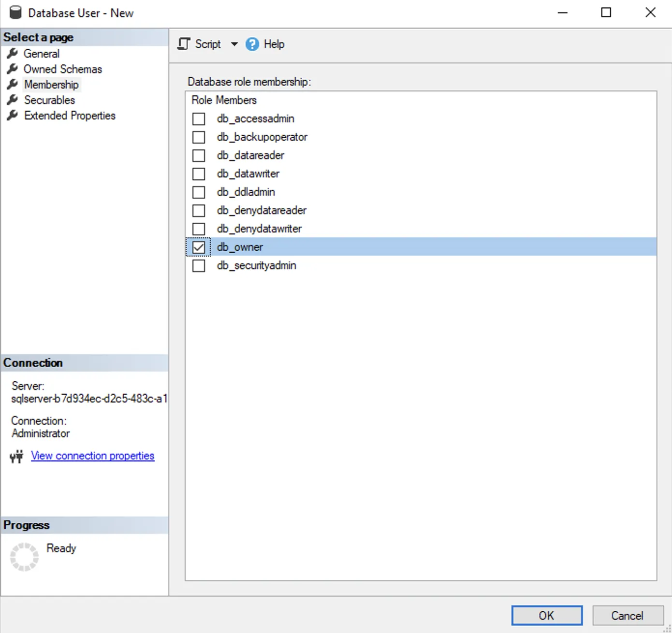The height and width of the screenshot is (633, 672).
Task: Switch to the Owned Schemas page
Action: (x=63, y=69)
